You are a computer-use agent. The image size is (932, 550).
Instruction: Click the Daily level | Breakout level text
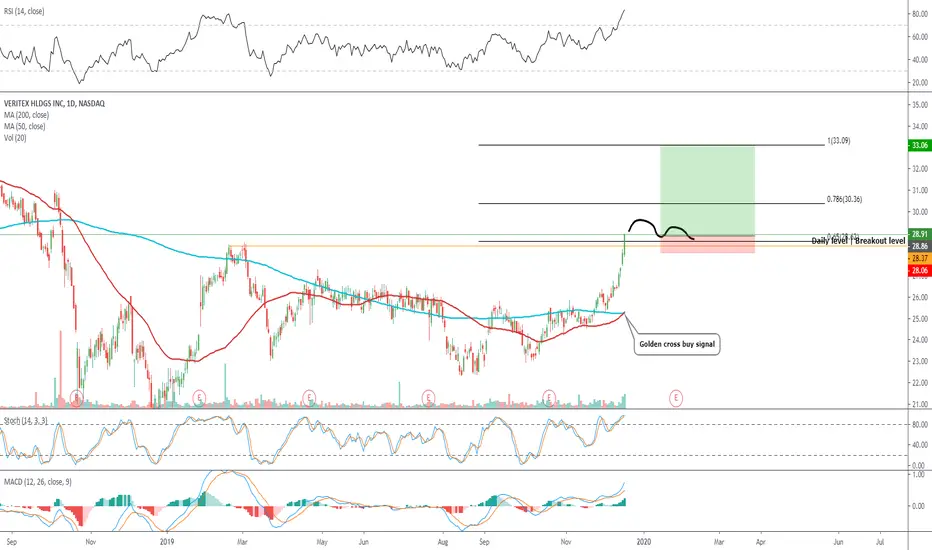[858, 241]
